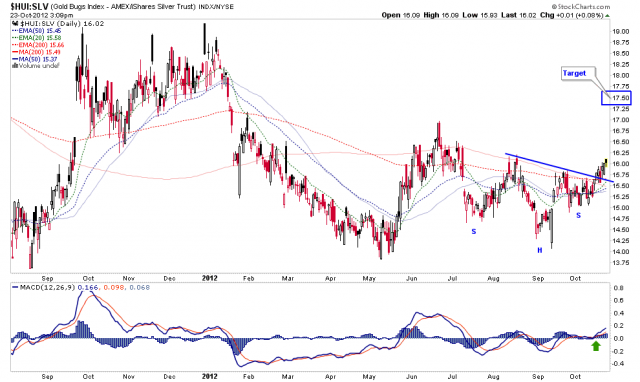Click the 'Low 15.93' quote value

click(x=480, y=15)
